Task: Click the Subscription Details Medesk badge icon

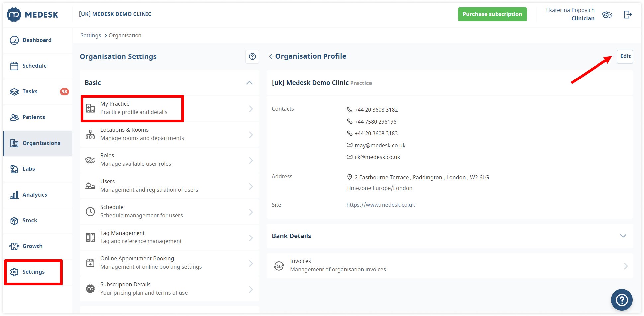Action: (90, 289)
